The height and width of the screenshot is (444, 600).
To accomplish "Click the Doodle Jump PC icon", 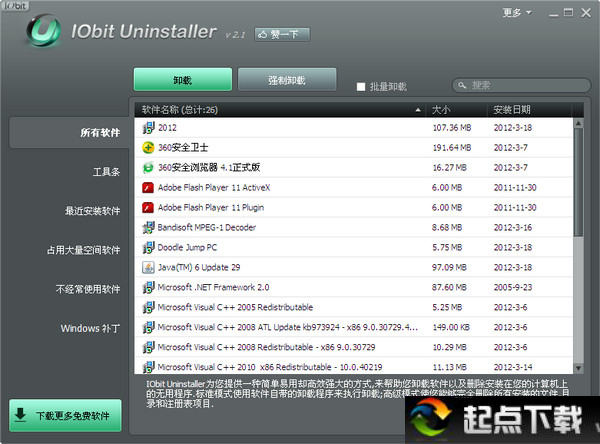I will (148, 247).
